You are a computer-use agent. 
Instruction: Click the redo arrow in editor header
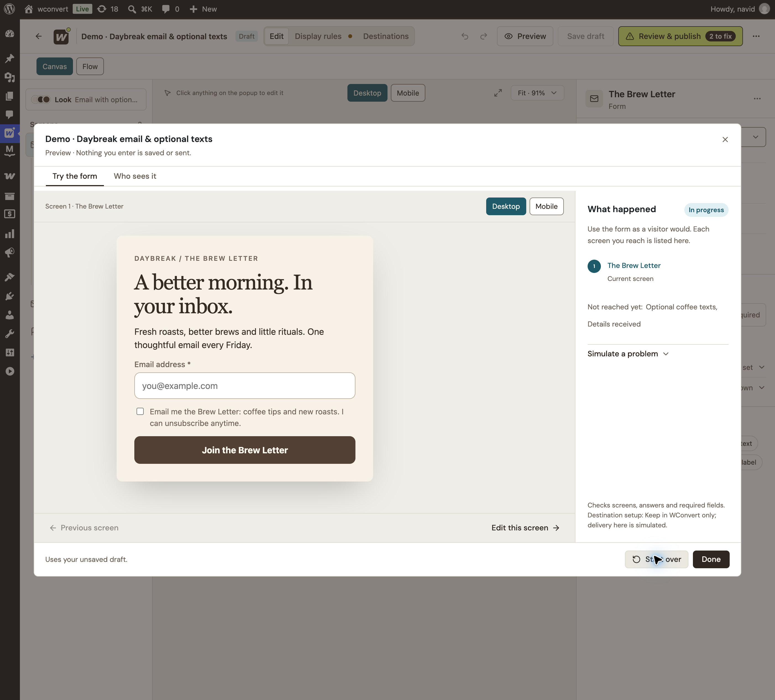(484, 36)
